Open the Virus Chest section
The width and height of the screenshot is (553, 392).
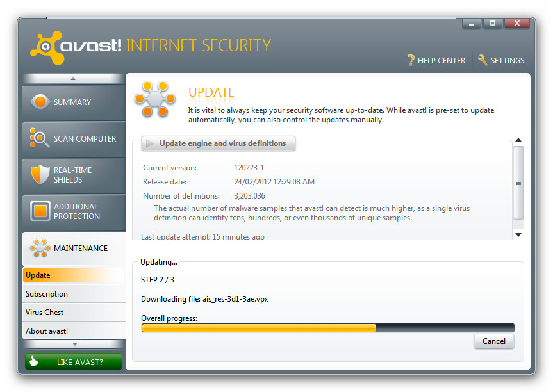[x=45, y=313]
